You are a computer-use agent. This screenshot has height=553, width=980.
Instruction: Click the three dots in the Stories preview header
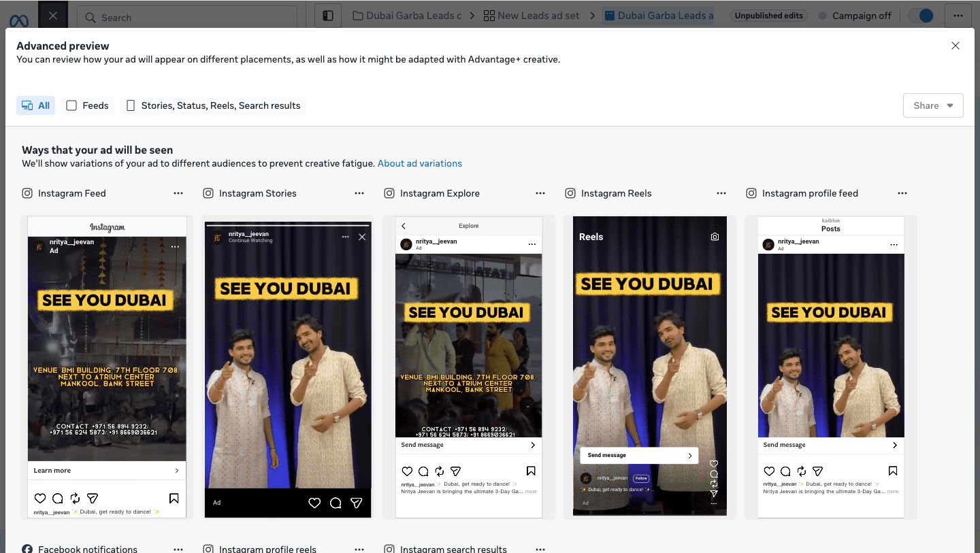point(346,237)
